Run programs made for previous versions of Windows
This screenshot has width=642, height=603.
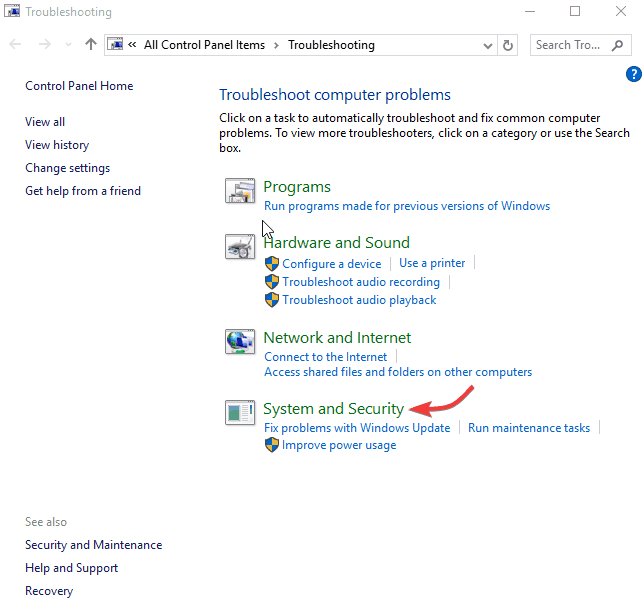pos(407,206)
